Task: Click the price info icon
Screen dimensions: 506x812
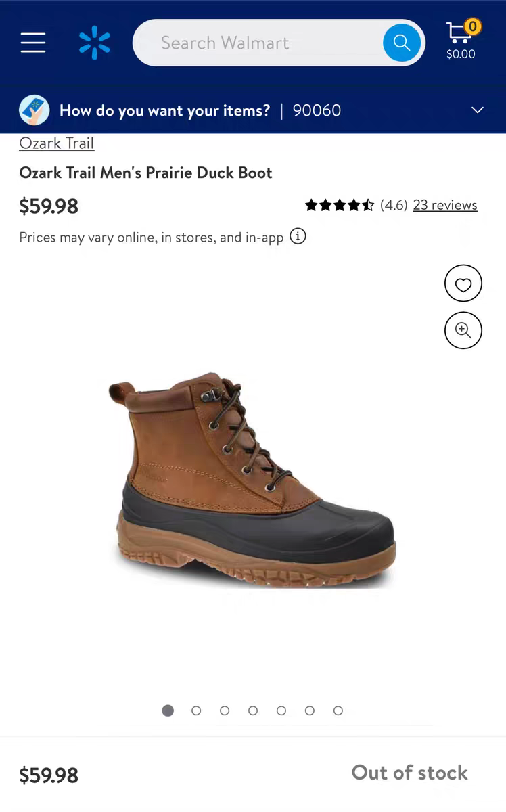Action: click(x=298, y=236)
